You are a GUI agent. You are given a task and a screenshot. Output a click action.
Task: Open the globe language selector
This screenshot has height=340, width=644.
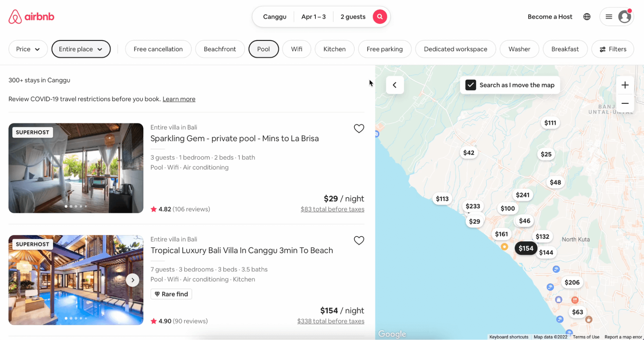click(x=587, y=17)
